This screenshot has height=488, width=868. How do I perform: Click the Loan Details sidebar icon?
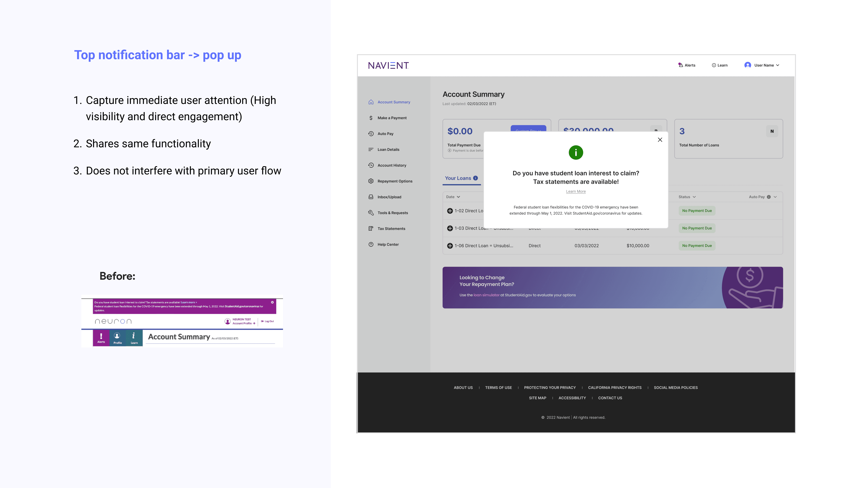click(x=371, y=150)
